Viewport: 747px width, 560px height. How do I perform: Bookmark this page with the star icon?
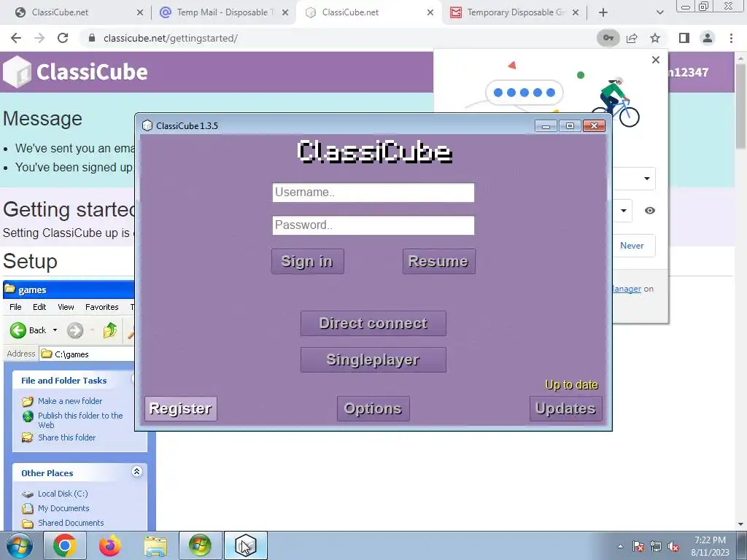click(656, 38)
